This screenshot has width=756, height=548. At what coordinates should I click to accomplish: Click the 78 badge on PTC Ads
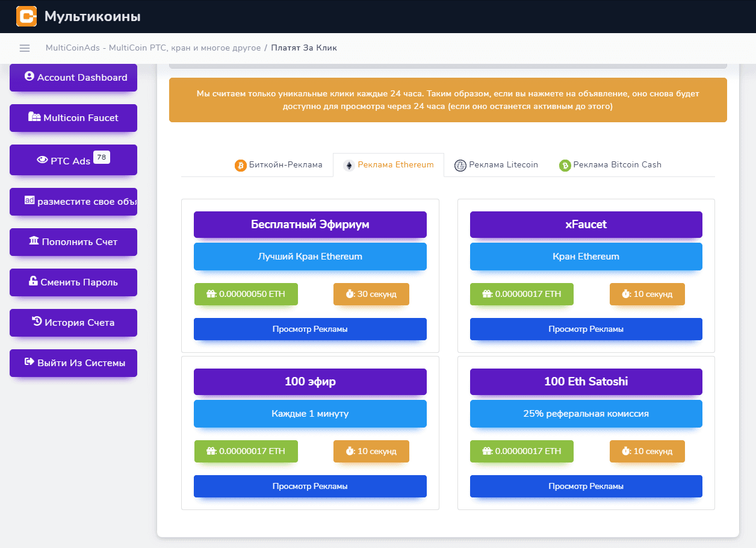(102, 158)
